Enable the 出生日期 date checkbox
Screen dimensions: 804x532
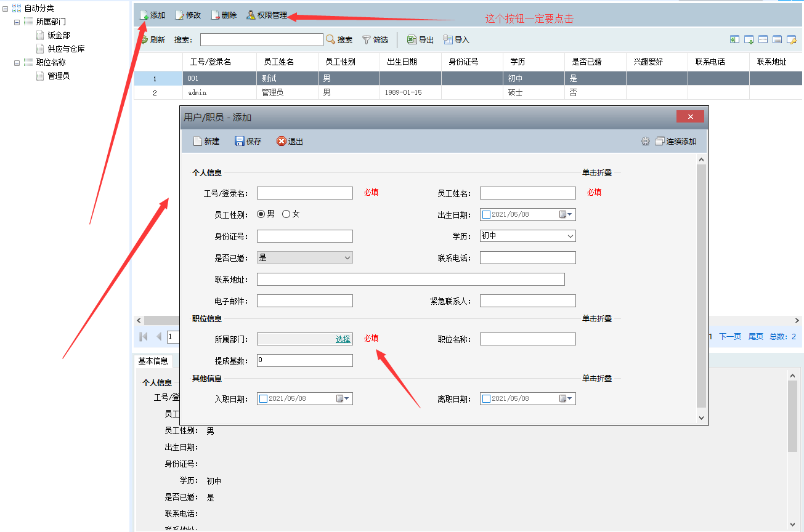pos(486,215)
